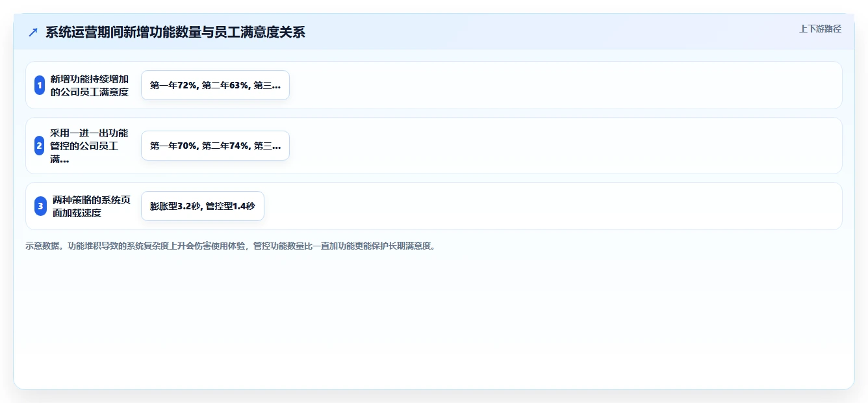This screenshot has height=403, width=868.
Task: Click the 上下游路径 label
Action: (x=820, y=29)
